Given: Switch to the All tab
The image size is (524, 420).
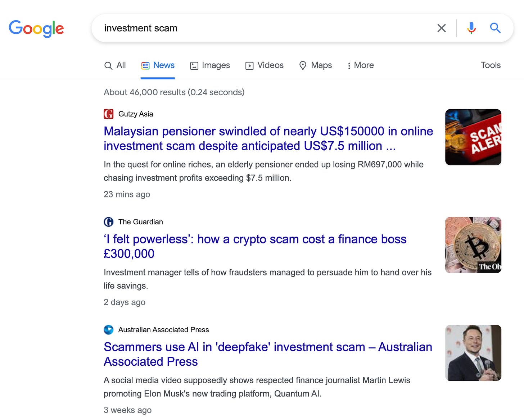Looking at the screenshot, I should pos(115,65).
